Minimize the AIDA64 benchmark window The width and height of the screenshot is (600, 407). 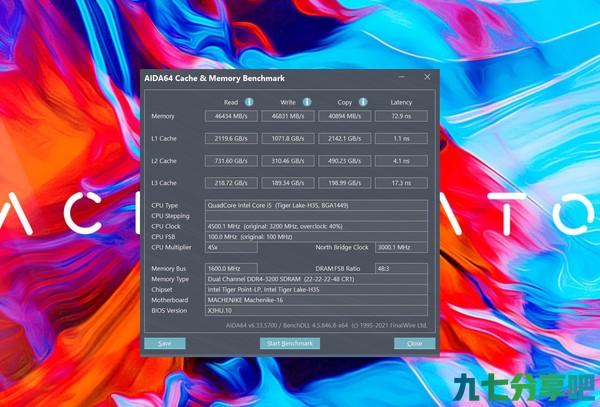(x=401, y=77)
